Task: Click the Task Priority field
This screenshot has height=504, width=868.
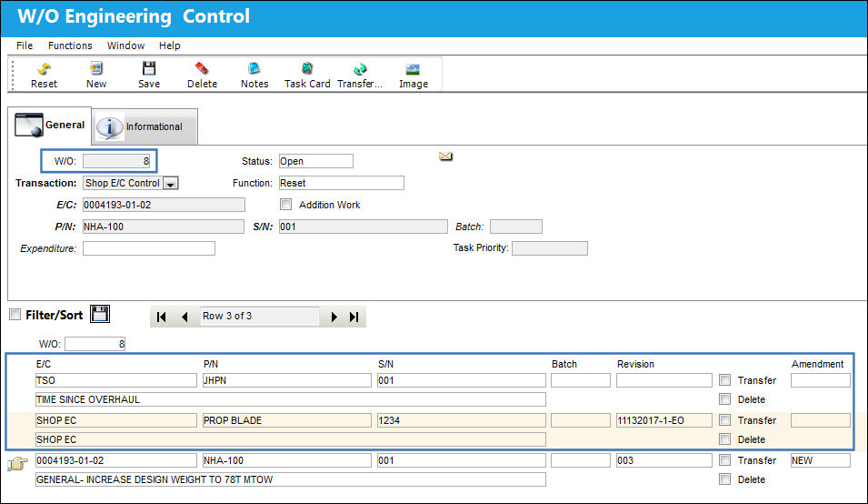Action: pyautogui.click(x=550, y=248)
